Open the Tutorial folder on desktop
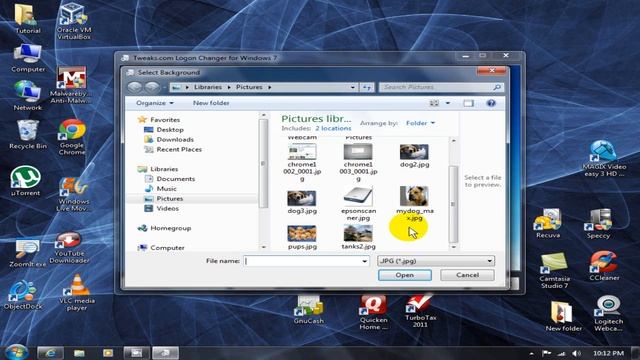The height and width of the screenshot is (360, 640). pos(27,19)
